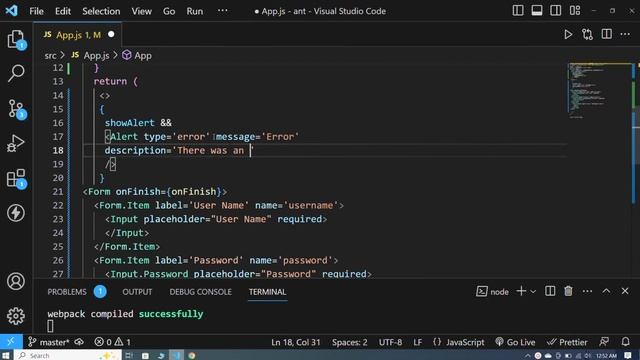Image resolution: width=640 pixels, height=360 pixels.
Task: Split the editor to the right
Action: click(607, 34)
